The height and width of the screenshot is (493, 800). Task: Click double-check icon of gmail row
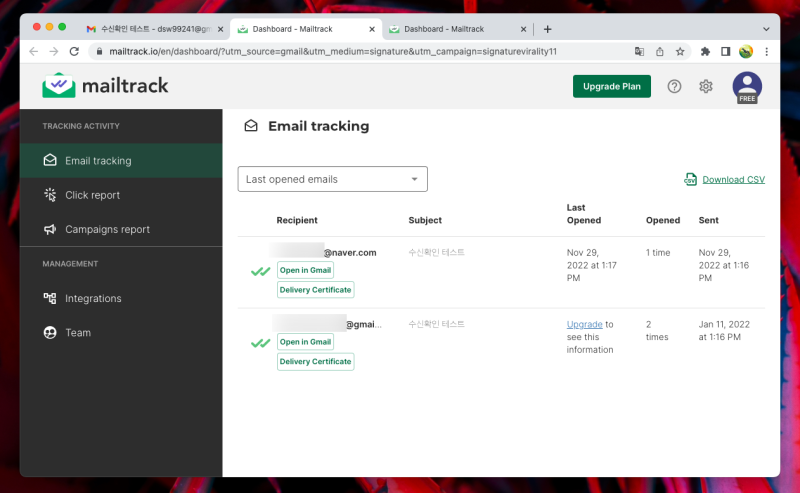260,343
